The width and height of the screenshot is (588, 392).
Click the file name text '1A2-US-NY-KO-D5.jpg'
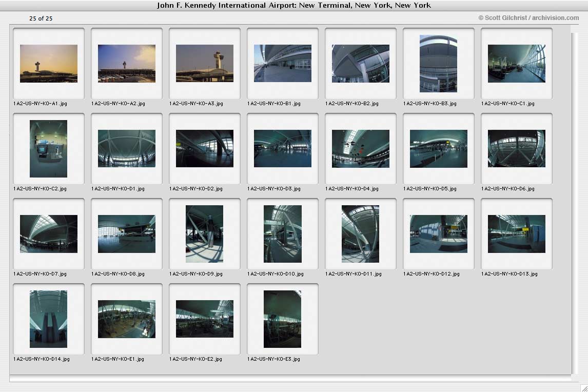point(430,189)
